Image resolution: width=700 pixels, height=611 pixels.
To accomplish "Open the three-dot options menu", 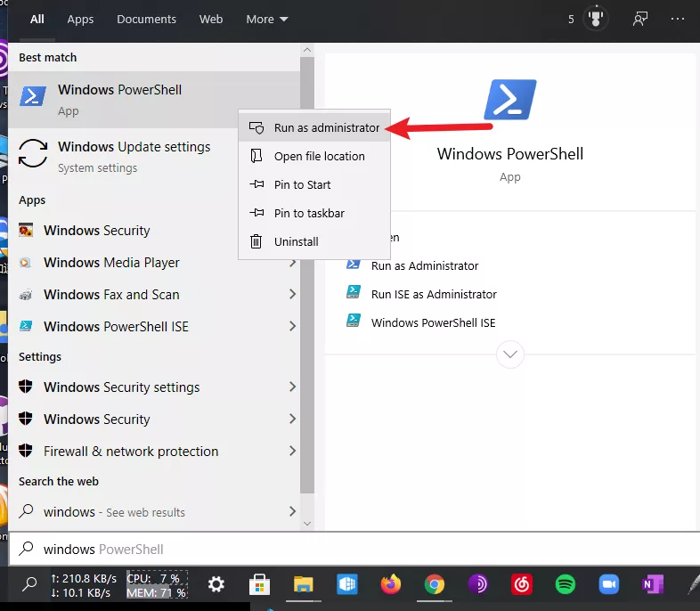I will point(677,19).
